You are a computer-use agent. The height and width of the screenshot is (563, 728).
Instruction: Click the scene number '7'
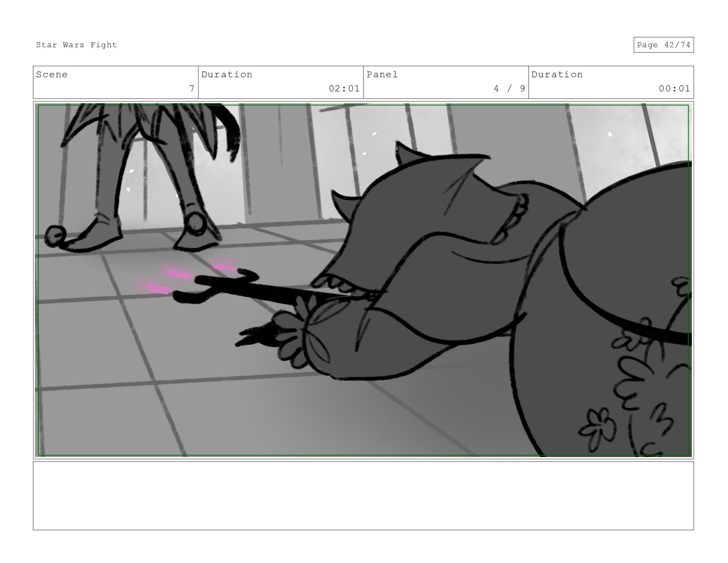[191, 88]
